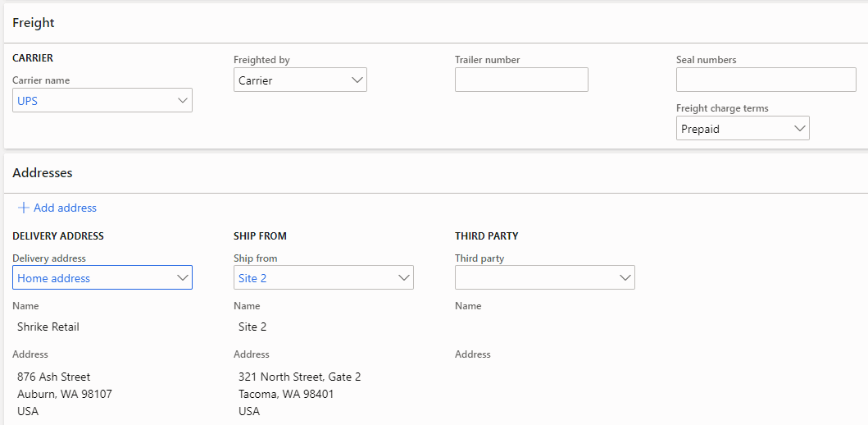Viewport: 868px width, 425px height.
Task: Select the delivery address text 876 Ash Street
Action: pyautogui.click(x=54, y=377)
